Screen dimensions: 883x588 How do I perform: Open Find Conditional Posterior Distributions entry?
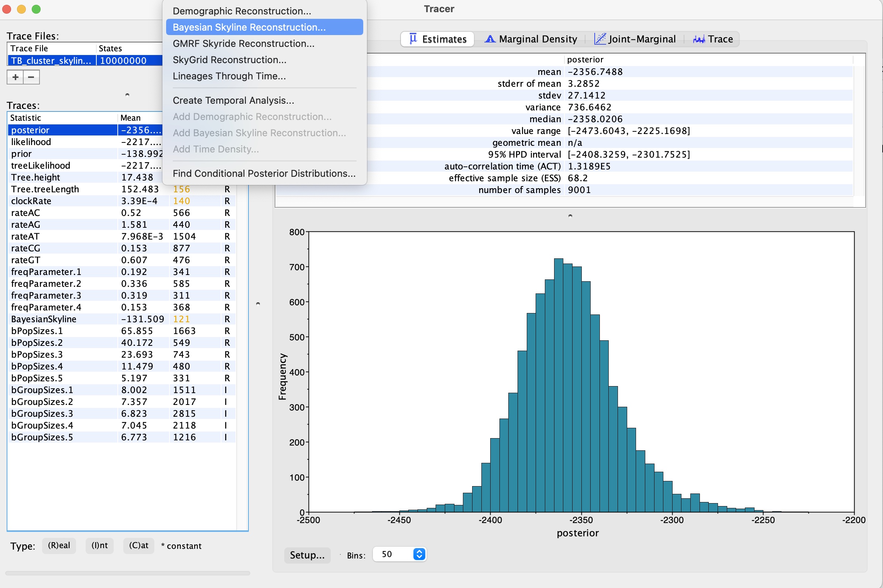(264, 173)
